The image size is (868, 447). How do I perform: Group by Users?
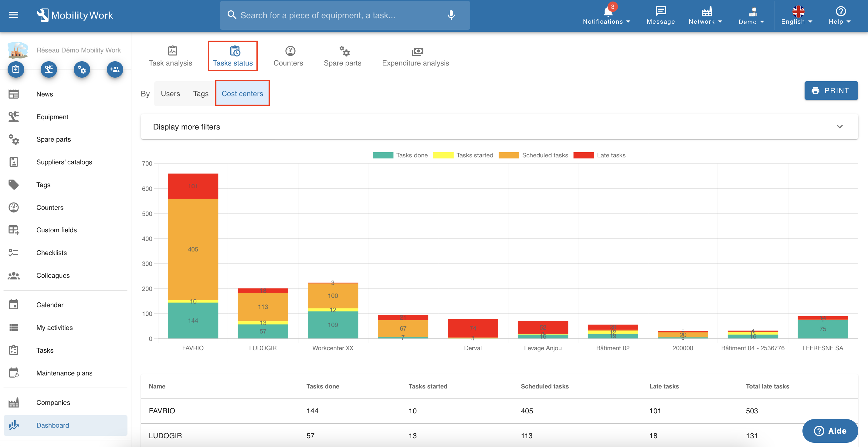(x=170, y=94)
